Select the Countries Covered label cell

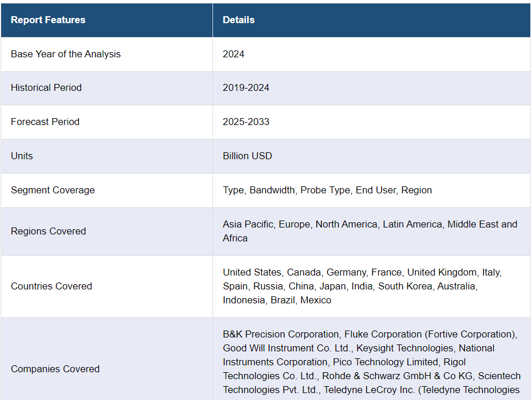click(52, 286)
